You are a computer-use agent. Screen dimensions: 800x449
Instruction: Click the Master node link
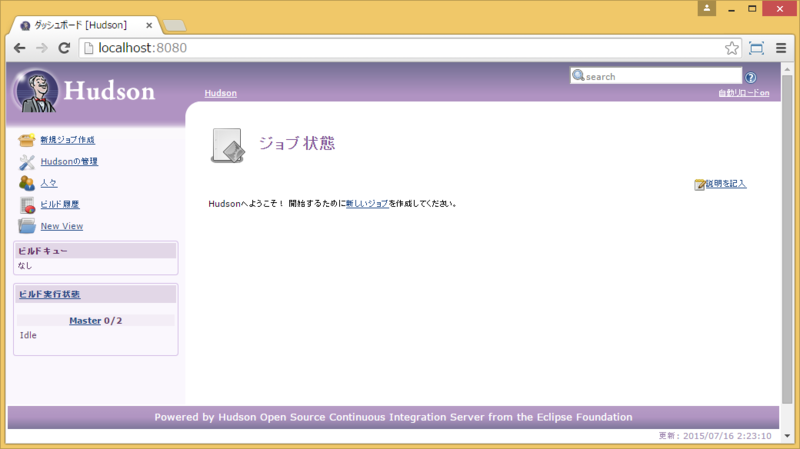coord(85,321)
